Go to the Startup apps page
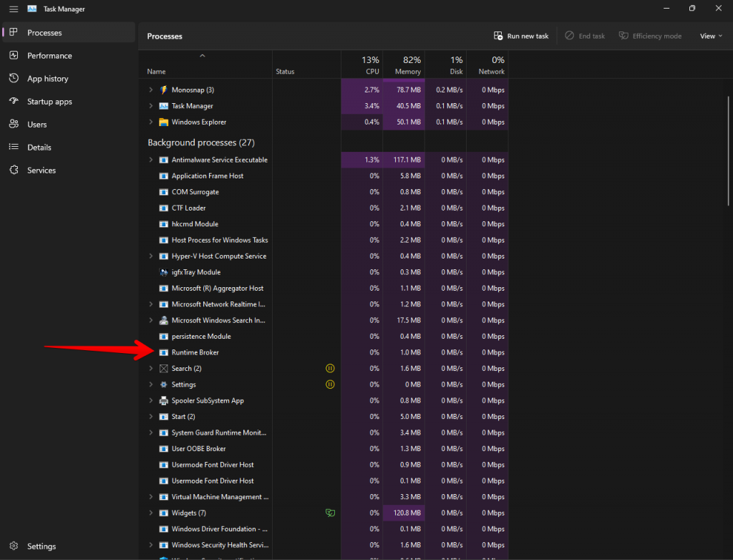 tap(49, 102)
